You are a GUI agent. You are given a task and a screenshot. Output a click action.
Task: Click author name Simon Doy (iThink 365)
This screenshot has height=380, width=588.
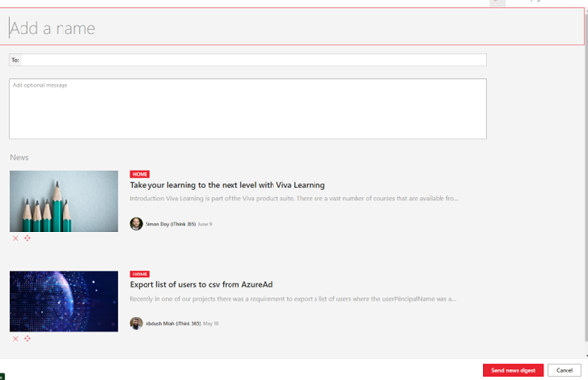[x=171, y=224]
